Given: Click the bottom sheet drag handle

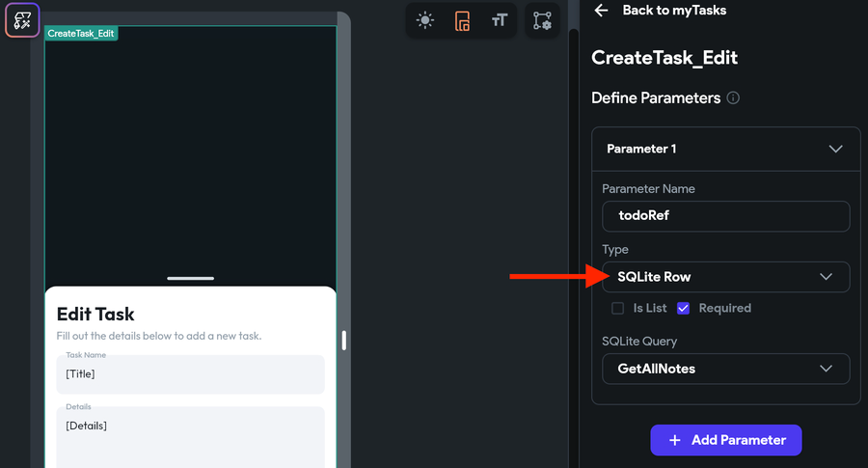Looking at the screenshot, I should [x=190, y=279].
